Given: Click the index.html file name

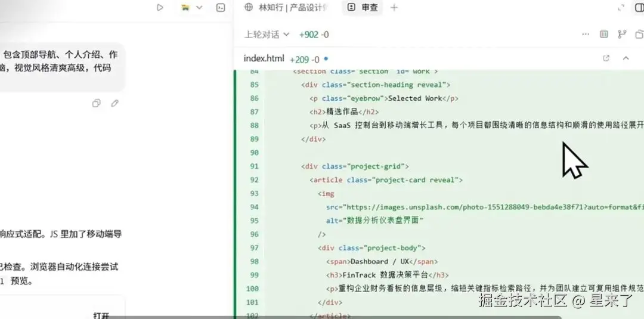Looking at the screenshot, I should point(264,58).
